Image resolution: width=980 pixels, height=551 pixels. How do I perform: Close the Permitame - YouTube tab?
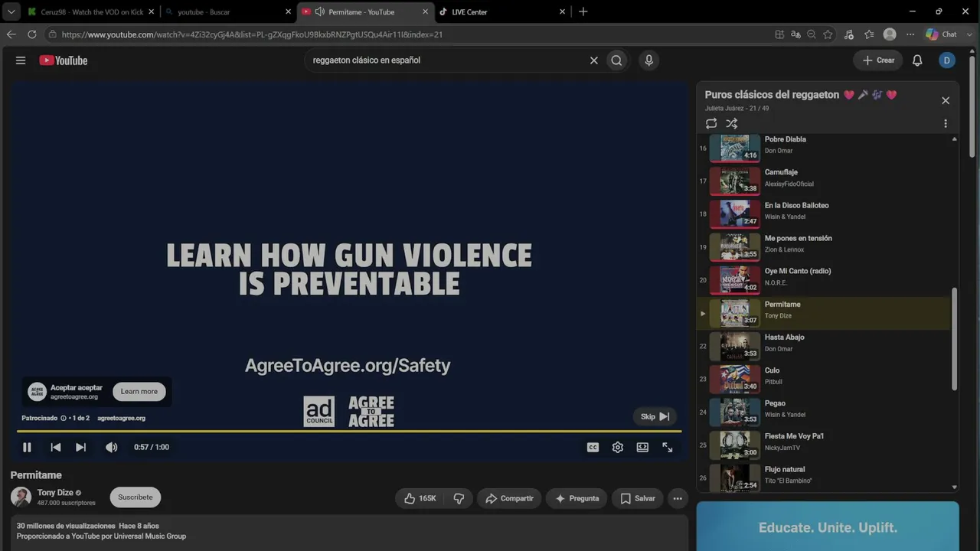[425, 12]
